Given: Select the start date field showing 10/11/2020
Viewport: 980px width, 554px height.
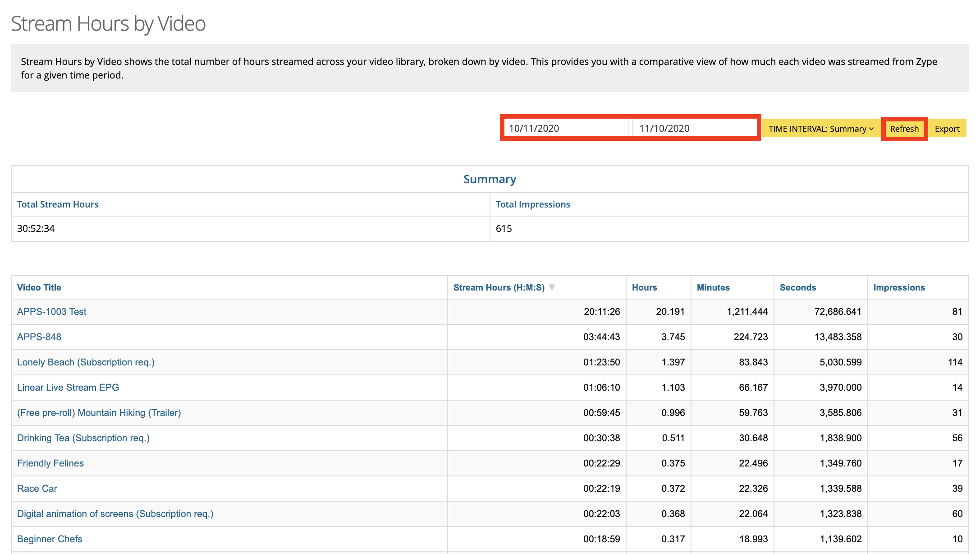Looking at the screenshot, I should 566,128.
